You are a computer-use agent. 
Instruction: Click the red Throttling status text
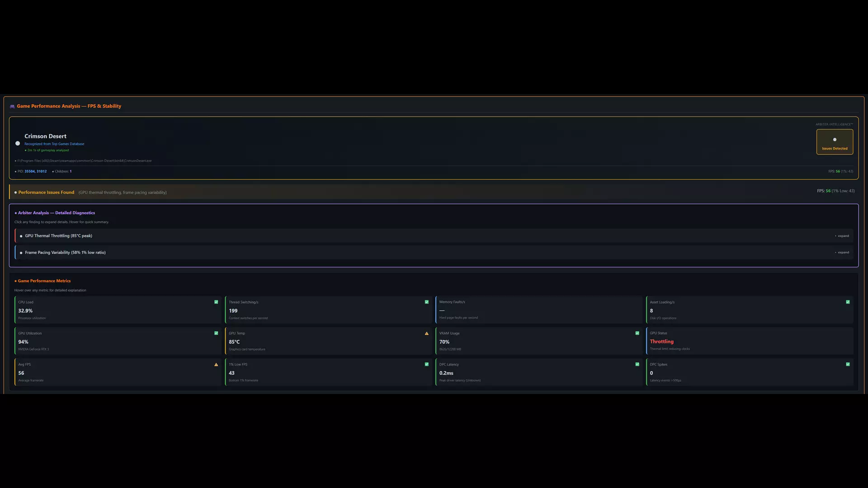click(662, 342)
